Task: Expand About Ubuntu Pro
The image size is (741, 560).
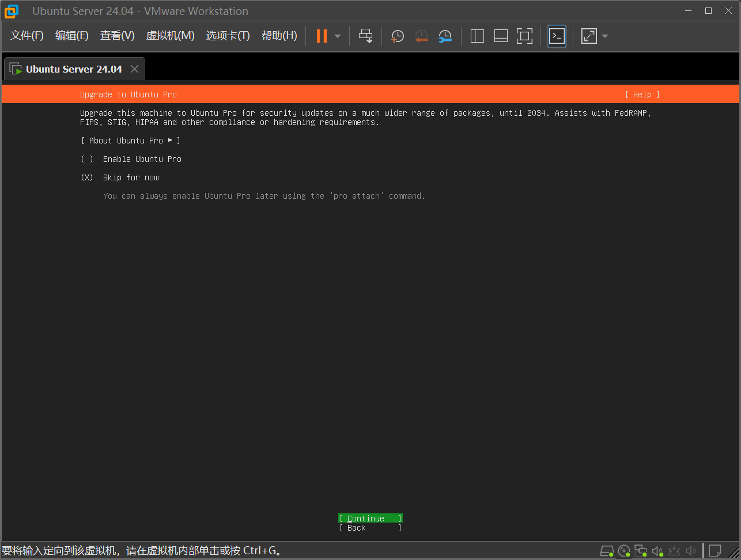Action: coord(131,141)
